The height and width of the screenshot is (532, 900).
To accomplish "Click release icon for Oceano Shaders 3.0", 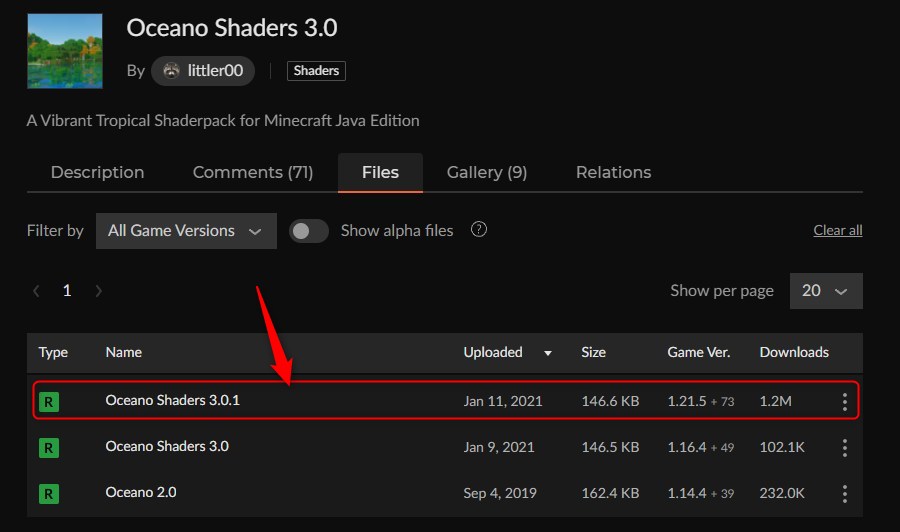I will point(49,448).
